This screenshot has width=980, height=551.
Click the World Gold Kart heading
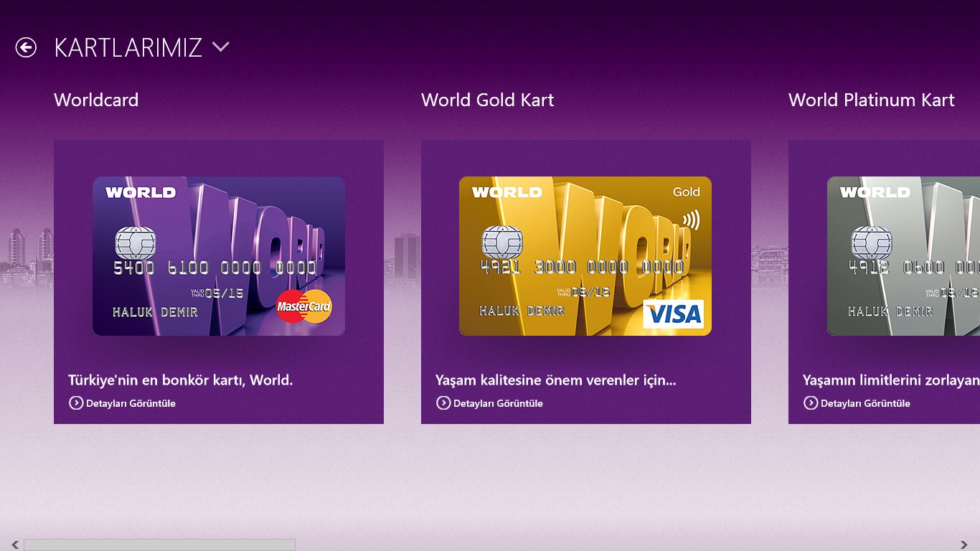[487, 100]
